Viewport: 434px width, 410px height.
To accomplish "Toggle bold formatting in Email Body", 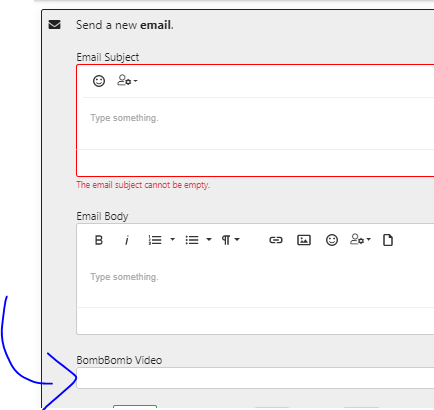I will pos(99,240).
